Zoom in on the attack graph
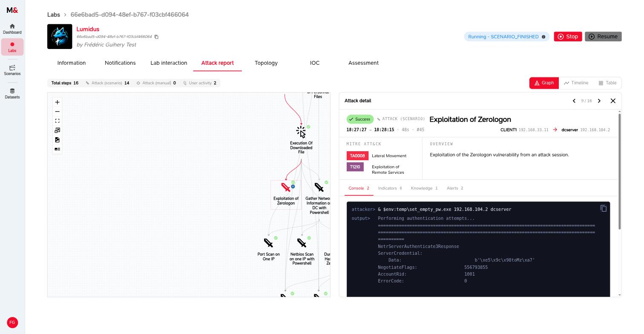Image resolution: width=644 pixels, height=334 pixels. click(57, 102)
